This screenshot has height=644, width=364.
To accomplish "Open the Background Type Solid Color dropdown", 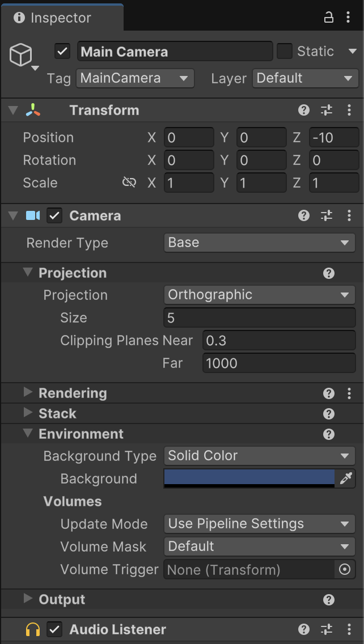I will coord(260,456).
